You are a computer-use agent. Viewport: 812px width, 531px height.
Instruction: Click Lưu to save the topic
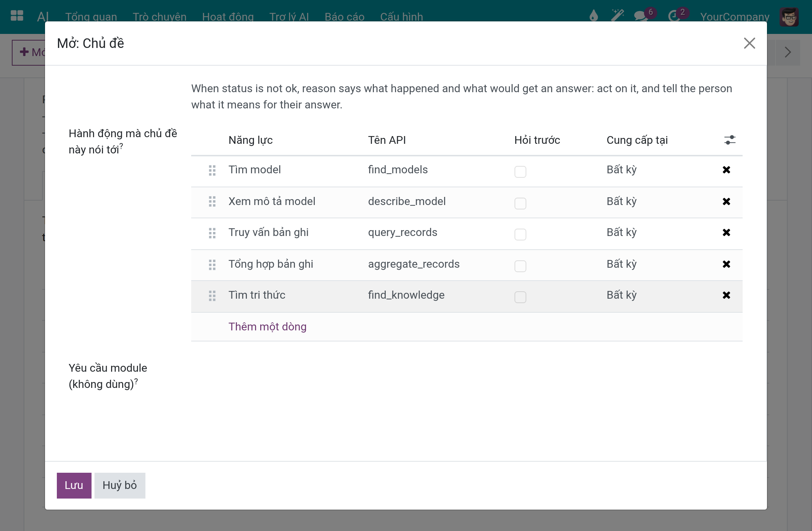click(74, 485)
